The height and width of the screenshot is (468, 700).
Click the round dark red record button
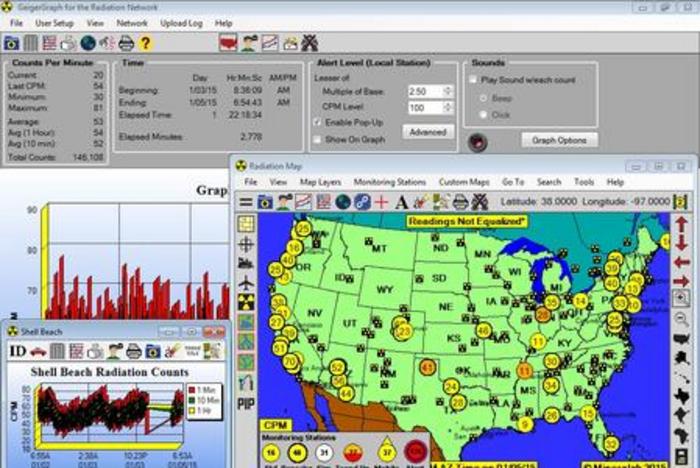[x=477, y=142]
